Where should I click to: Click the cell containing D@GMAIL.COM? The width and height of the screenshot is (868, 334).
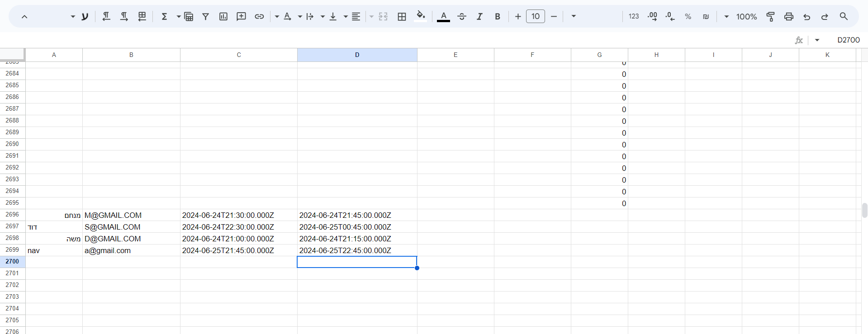click(131, 239)
